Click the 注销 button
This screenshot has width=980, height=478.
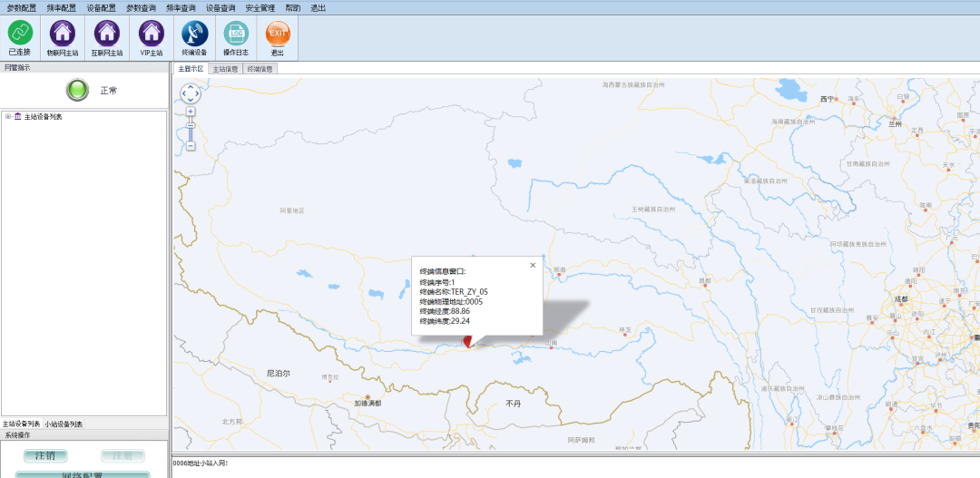[45, 456]
